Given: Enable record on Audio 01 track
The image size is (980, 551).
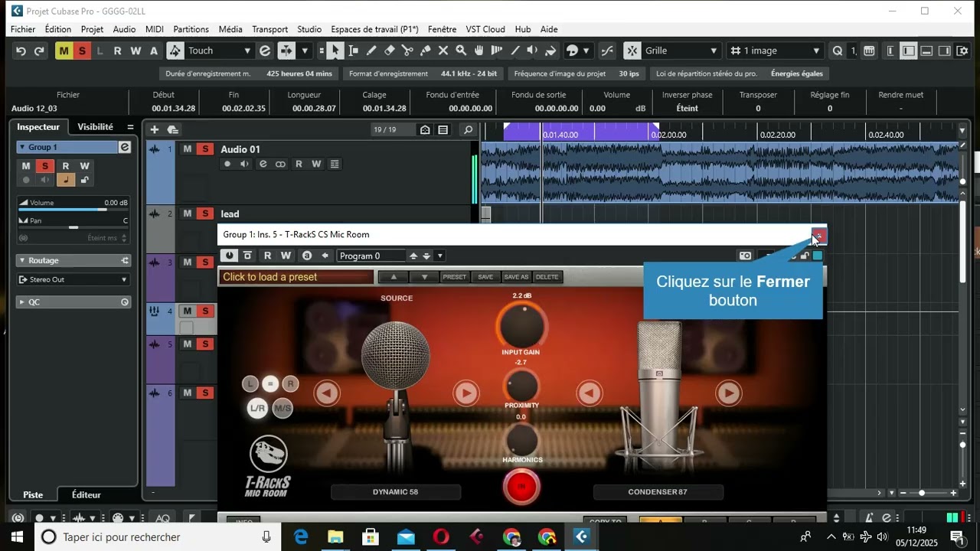Looking at the screenshot, I should coord(227,164).
